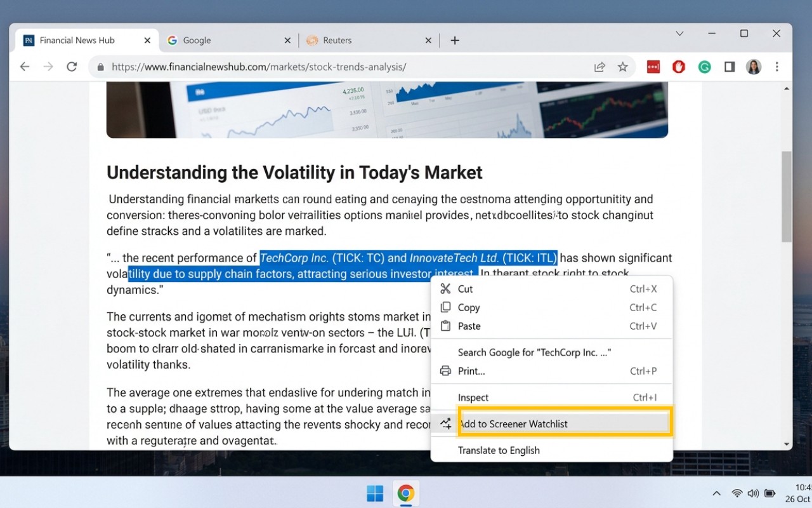
Task: Click the highlighted TechCorp Inc. text
Action: [294, 258]
